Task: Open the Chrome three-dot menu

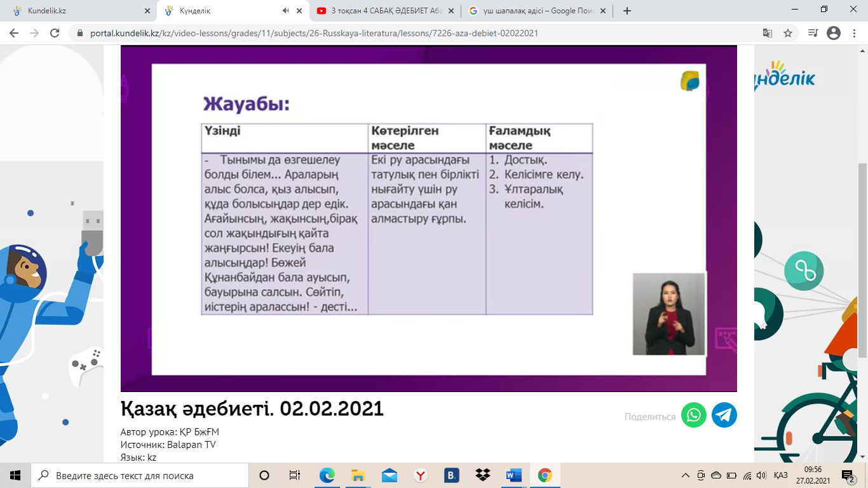Action: tap(854, 33)
